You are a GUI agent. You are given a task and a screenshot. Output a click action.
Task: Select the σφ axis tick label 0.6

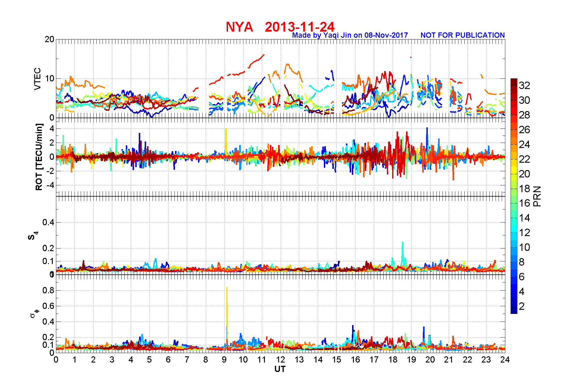click(48, 306)
